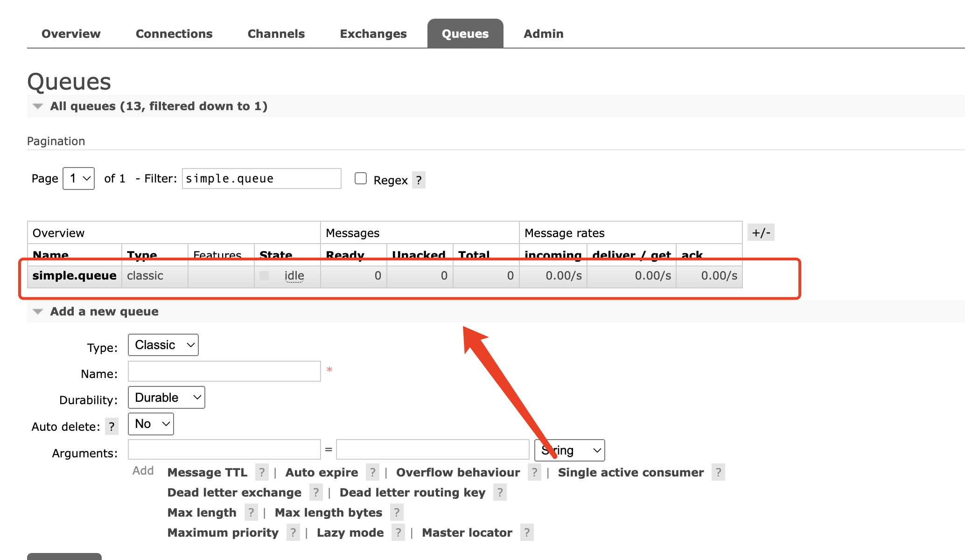The image size is (965, 560).
Task: Click help icon for Single active consumer
Action: [718, 473]
